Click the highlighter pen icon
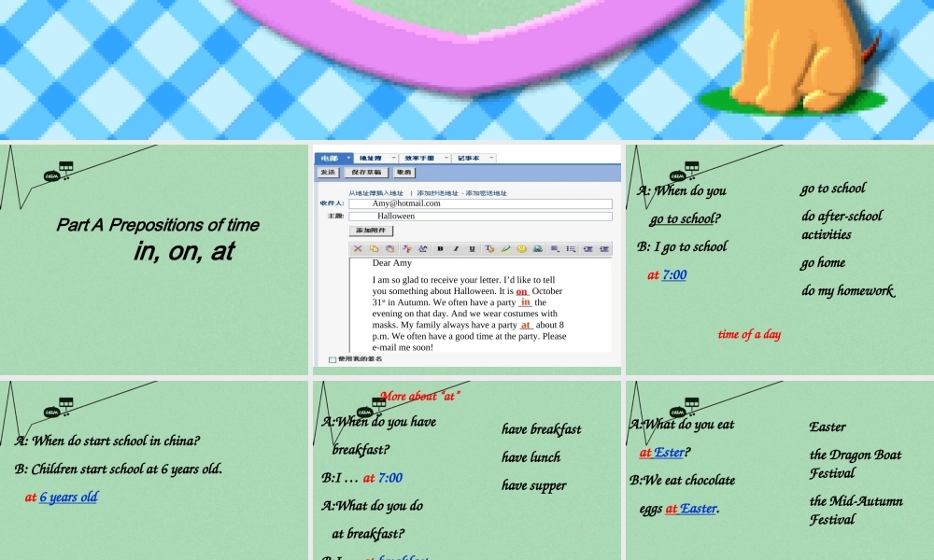 [505, 249]
